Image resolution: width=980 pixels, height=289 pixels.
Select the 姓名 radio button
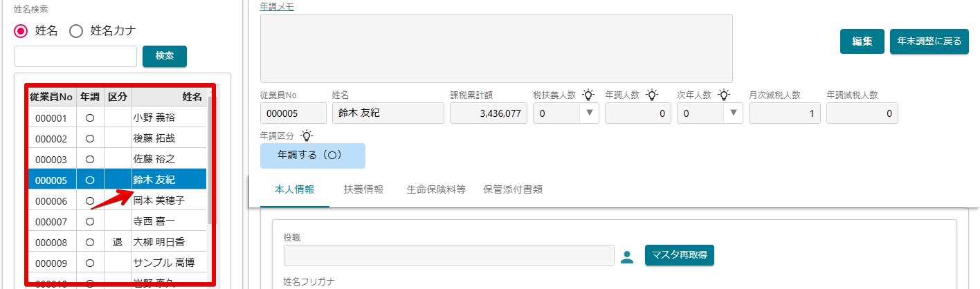point(21,30)
